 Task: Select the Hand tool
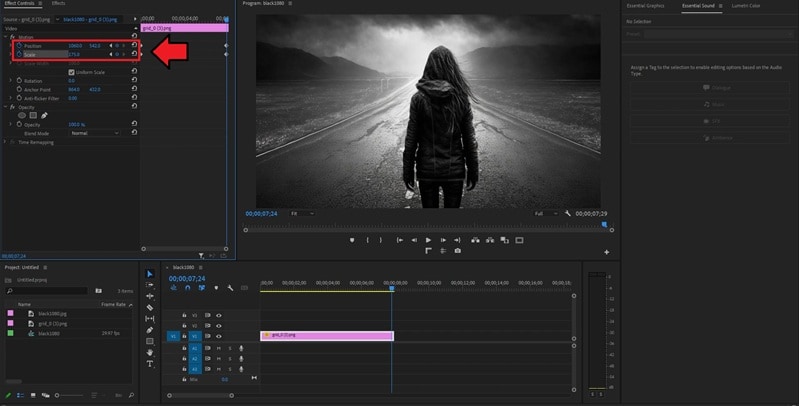click(x=150, y=353)
